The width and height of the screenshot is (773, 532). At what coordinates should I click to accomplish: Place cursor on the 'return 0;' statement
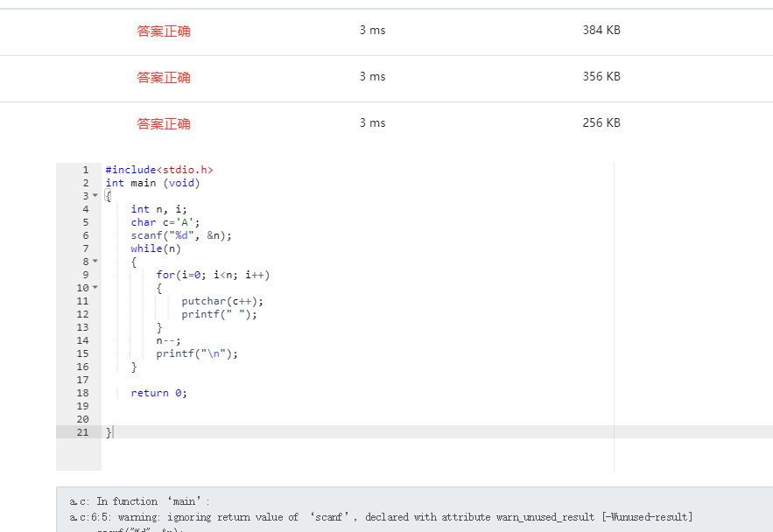click(158, 393)
